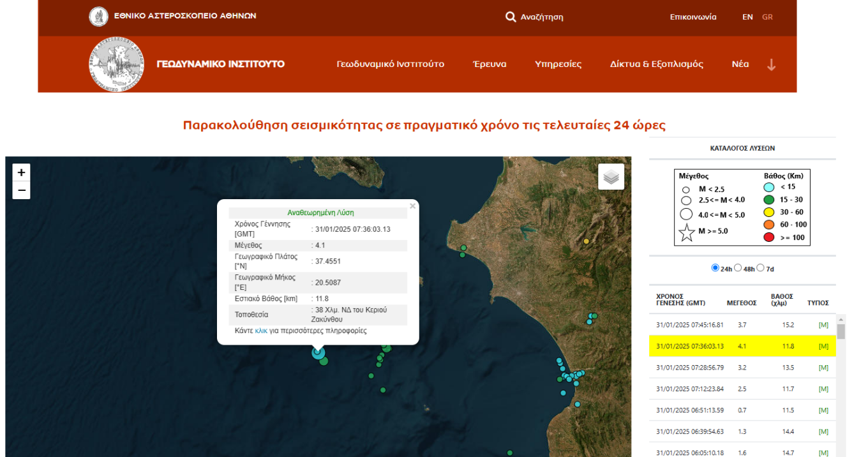
Task: Select the 7d time range radio
Action: point(760,268)
